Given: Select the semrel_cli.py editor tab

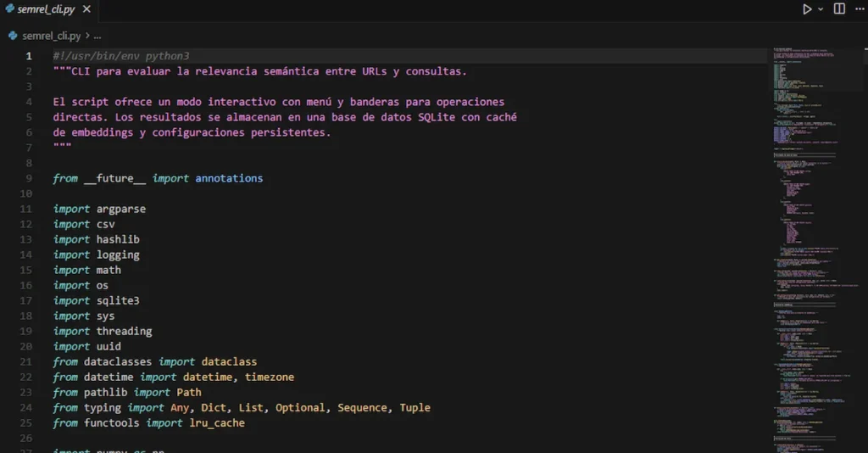Looking at the screenshot, I should click(x=47, y=9).
